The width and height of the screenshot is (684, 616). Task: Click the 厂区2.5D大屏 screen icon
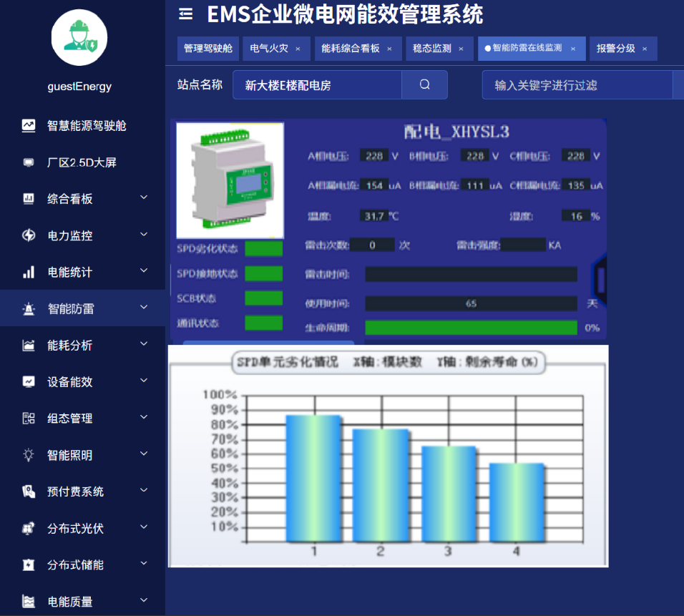[29, 162]
